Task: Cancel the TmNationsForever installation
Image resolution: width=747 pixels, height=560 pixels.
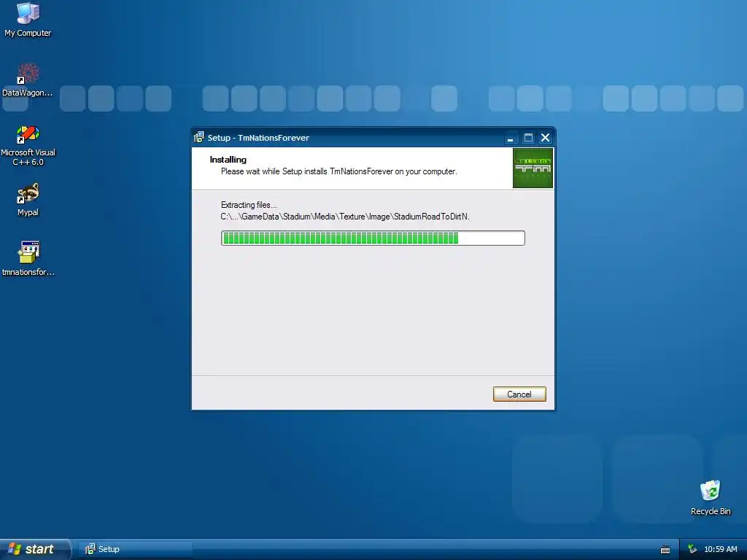Action: pyautogui.click(x=519, y=394)
